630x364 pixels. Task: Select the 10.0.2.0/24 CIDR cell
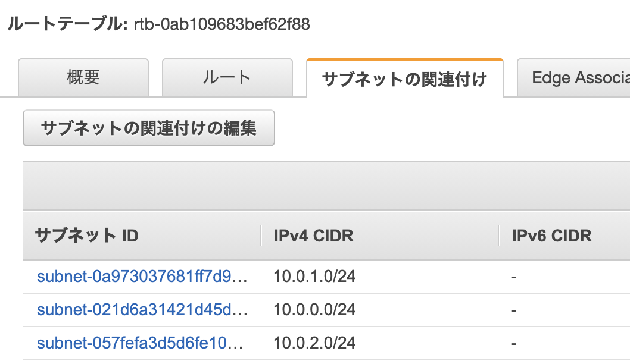point(314,343)
